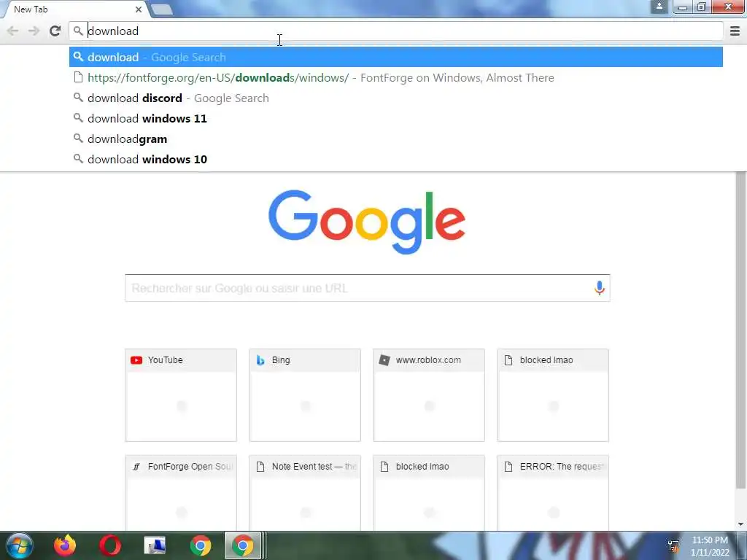This screenshot has height=560, width=747.
Task: Click Bing 'b' favicon
Action: [260, 360]
